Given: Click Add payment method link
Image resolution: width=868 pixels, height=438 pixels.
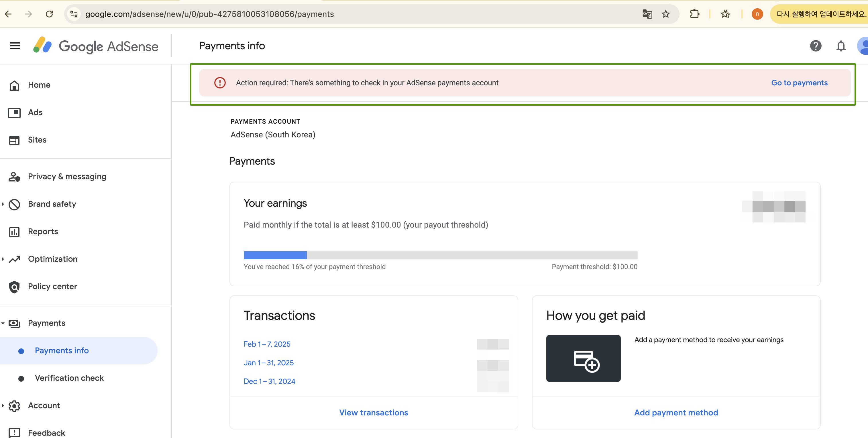Looking at the screenshot, I should (675, 413).
